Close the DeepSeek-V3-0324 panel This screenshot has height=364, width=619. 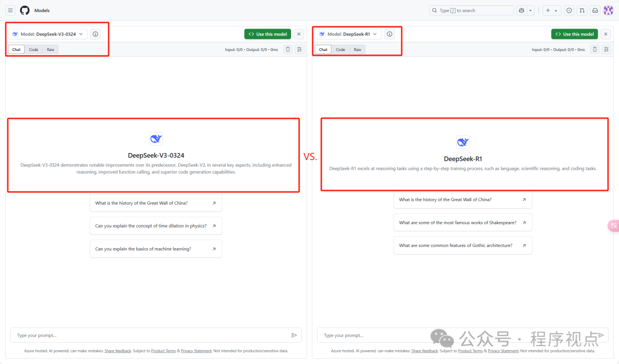[299, 34]
